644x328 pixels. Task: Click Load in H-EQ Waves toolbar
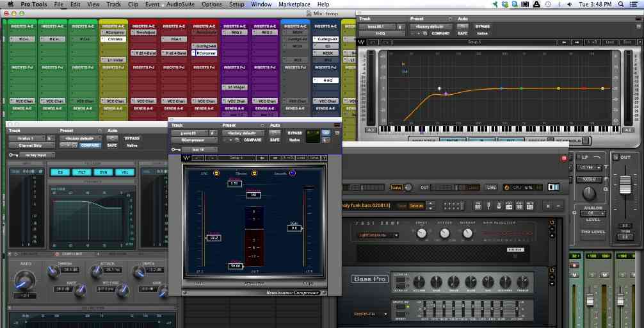[610, 42]
